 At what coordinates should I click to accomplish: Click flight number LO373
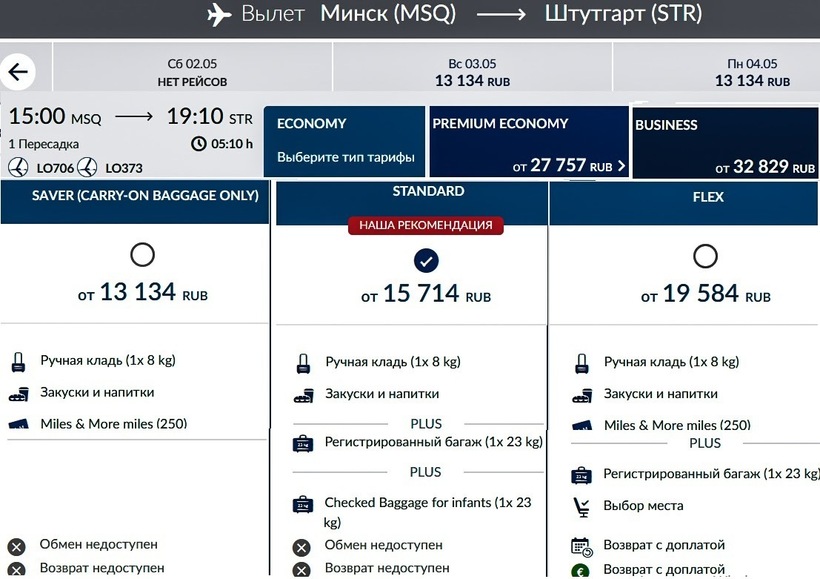pos(124,168)
